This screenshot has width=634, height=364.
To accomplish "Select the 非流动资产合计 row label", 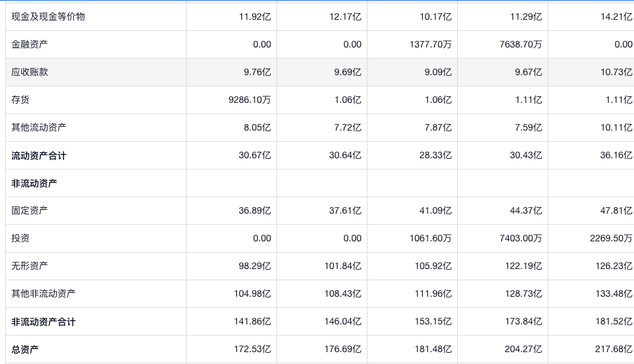I will pyautogui.click(x=44, y=322).
